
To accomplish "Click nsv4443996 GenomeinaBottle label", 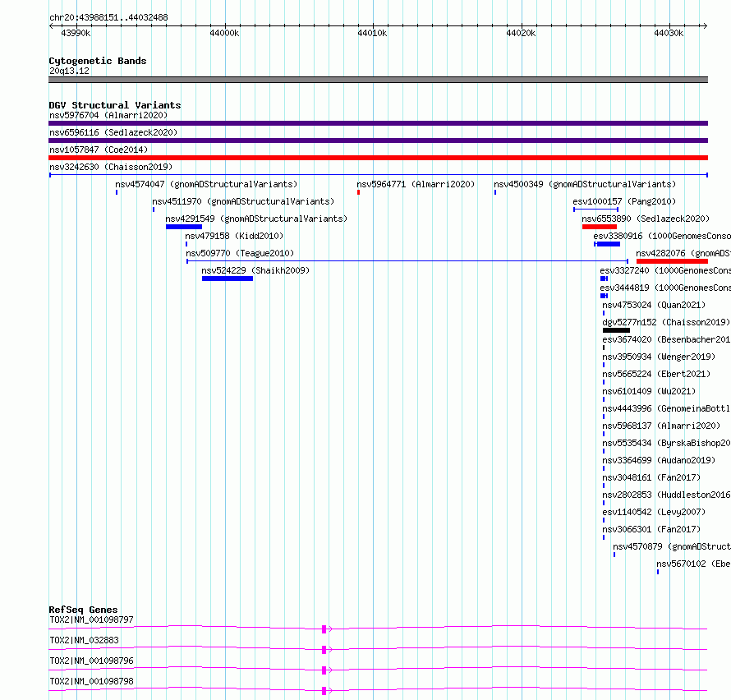I will 666,408.
